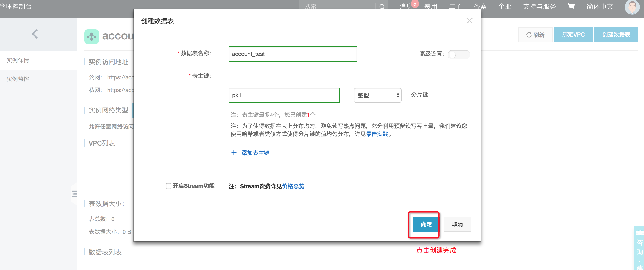Click the 数据表名称 input field
Viewport: 644px width, 270px height.
click(293, 53)
